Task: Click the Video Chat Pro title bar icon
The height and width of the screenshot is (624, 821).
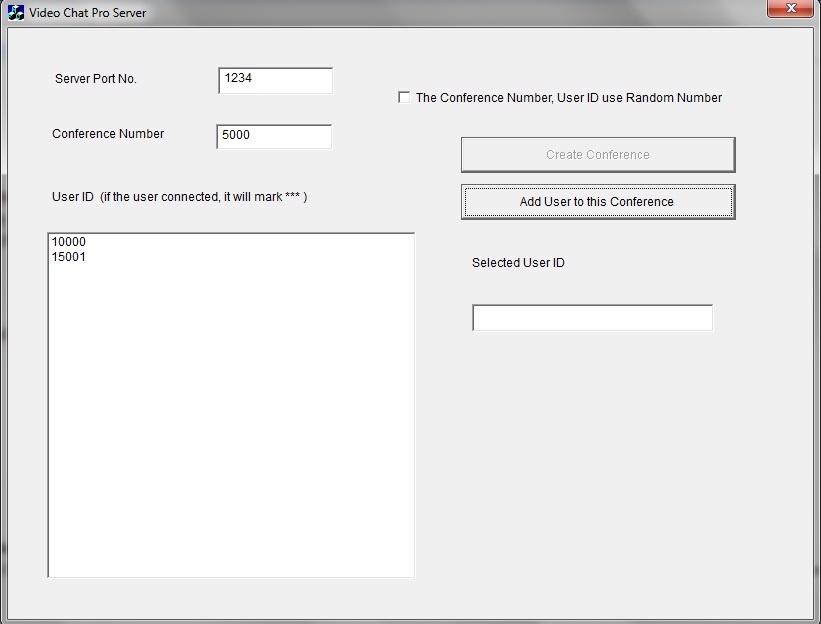Action: pyautogui.click(x=16, y=12)
